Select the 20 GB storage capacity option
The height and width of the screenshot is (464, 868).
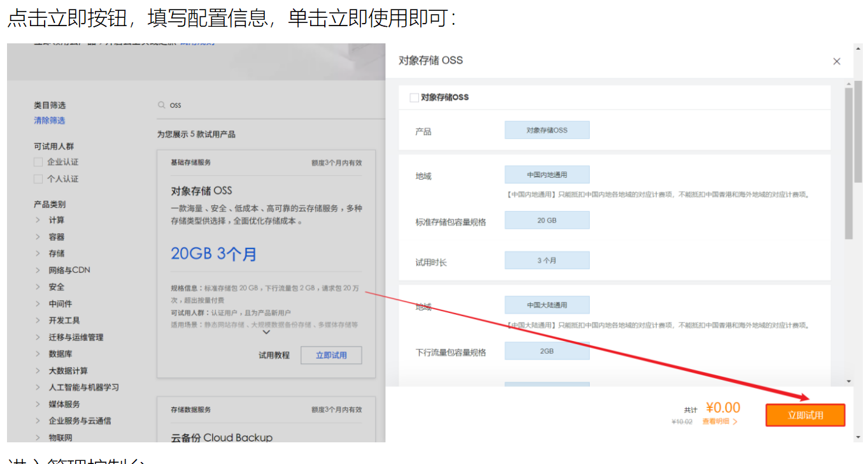[x=547, y=221]
